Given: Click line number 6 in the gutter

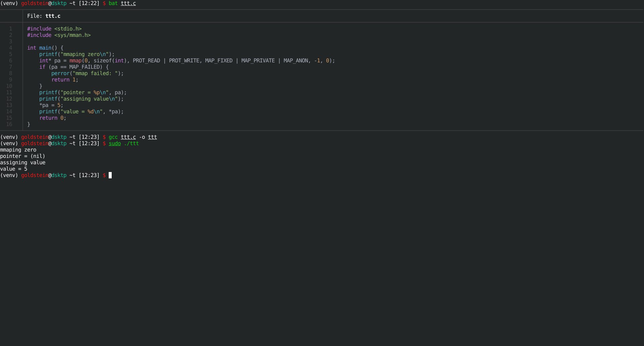Looking at the screenshot, I should click(11, 61).
